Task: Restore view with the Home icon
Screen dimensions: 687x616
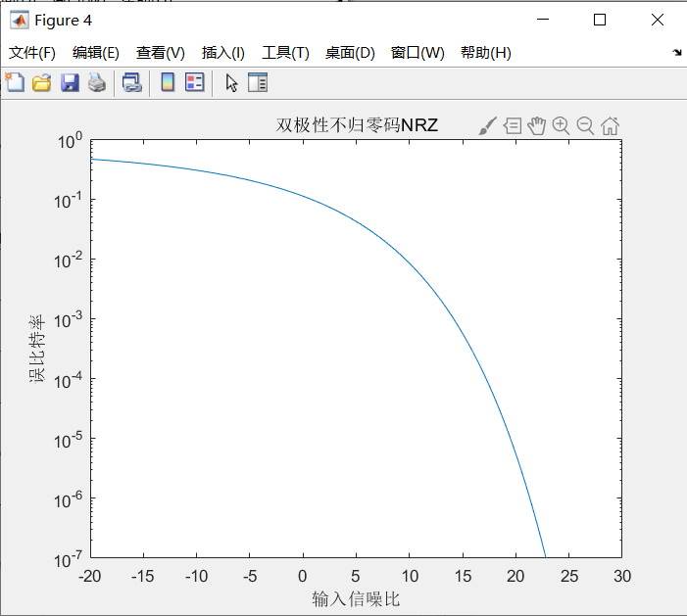Action: click(x=610, y=126)
